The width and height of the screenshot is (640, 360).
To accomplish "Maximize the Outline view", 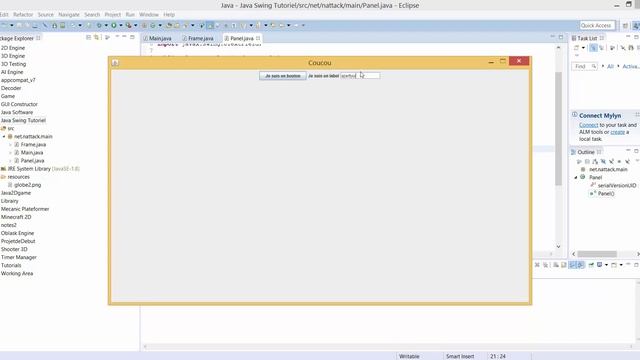I will [x=636, y=151].
